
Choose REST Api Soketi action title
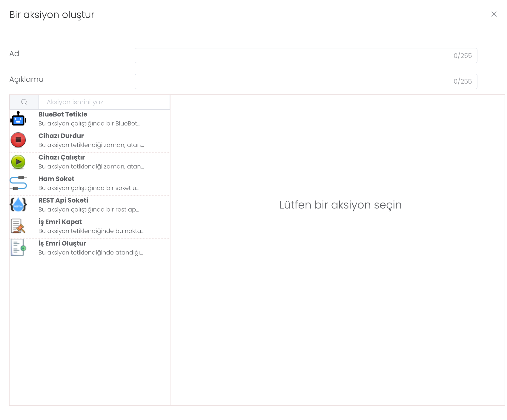tap(63, 200)
